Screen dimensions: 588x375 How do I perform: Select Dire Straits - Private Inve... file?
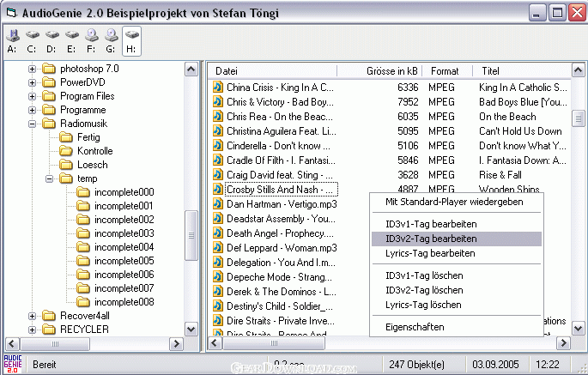(x=281, y=321)
